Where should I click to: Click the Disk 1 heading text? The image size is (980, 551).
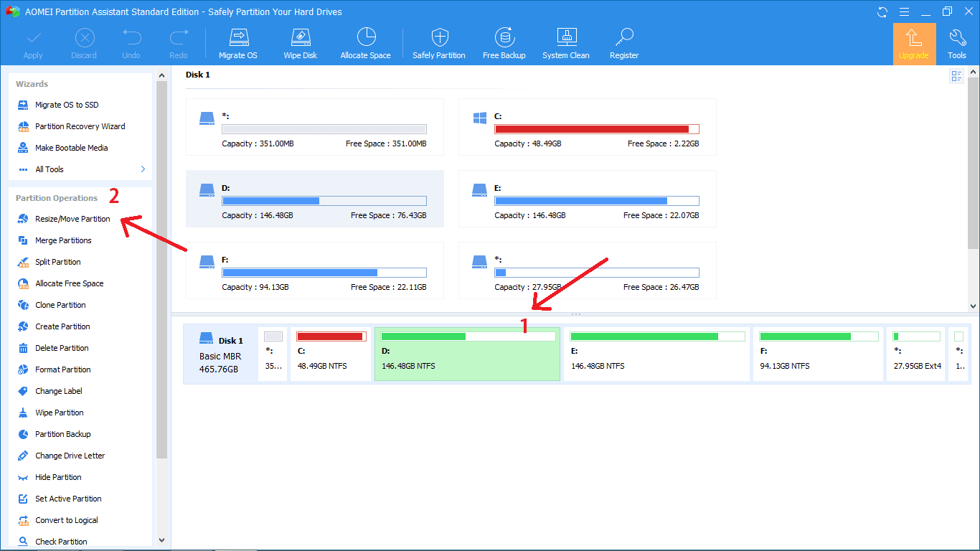[x=197, y=75]
